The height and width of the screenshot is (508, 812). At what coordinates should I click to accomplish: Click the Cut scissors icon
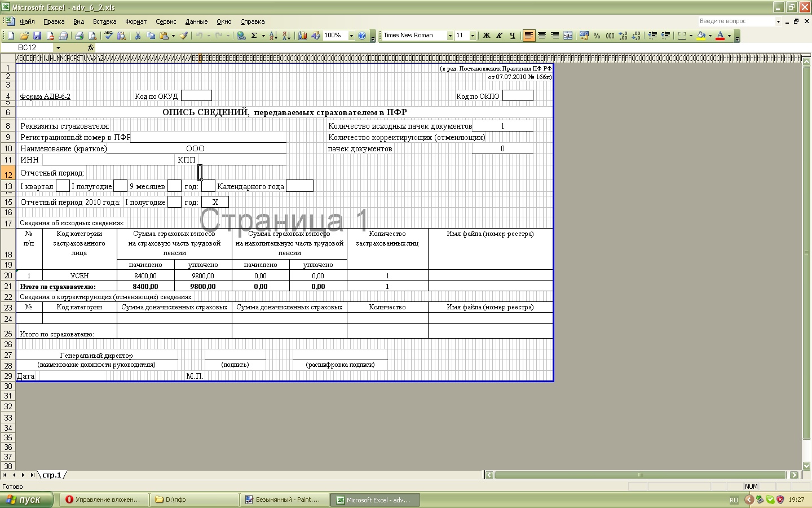pyautogui.click(x=138, y=36)
